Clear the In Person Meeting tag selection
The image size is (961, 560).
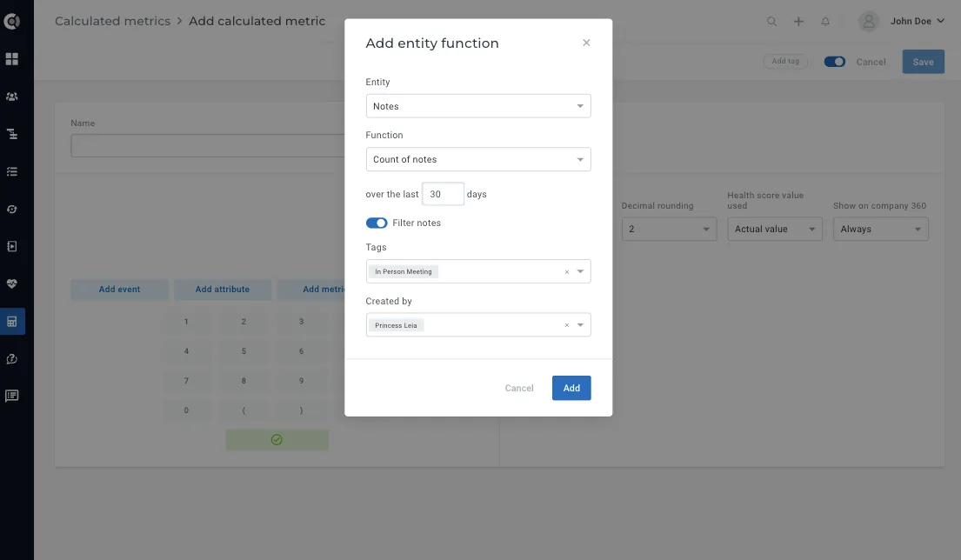click(566, 272)
